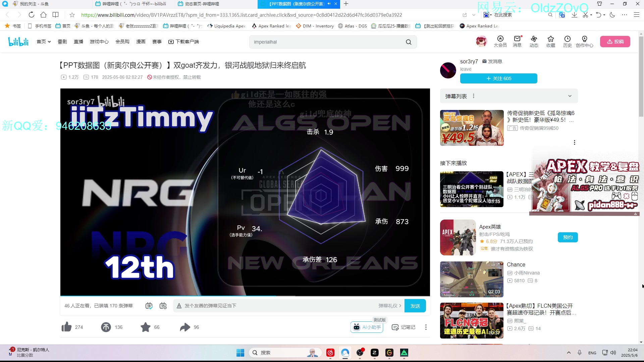Open 弹幕礼仪 etiquette link
The width and height of the screenshot is (644, 362).
(x=390, y=306)
